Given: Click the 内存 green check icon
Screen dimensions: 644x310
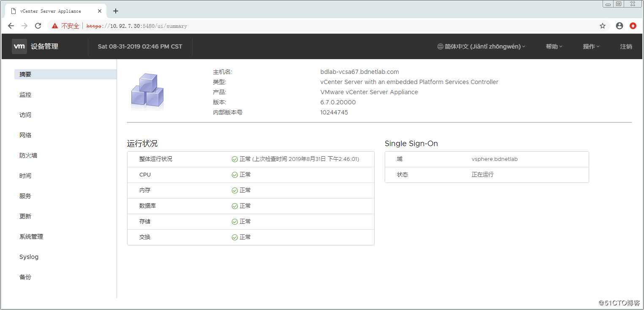Looking at the screenshot, I should point(235,190).
